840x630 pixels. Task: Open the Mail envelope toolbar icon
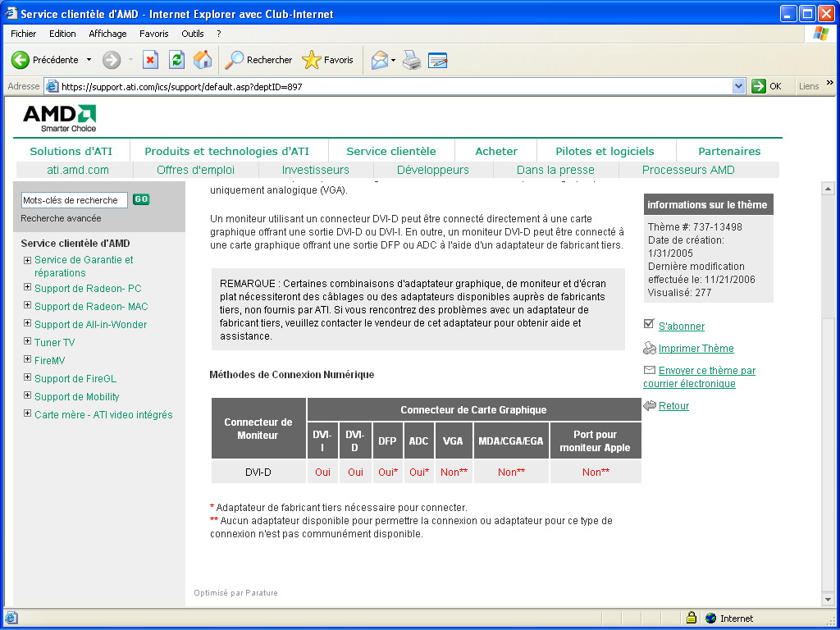pos(379,60)
